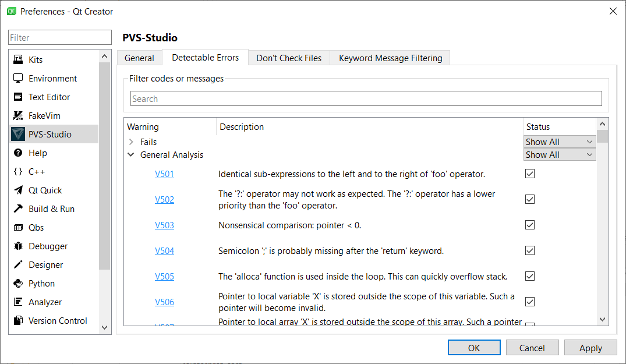Select the Qt Quick paper plane icon
The image size is (626, 364).
(x=18, y=190)
